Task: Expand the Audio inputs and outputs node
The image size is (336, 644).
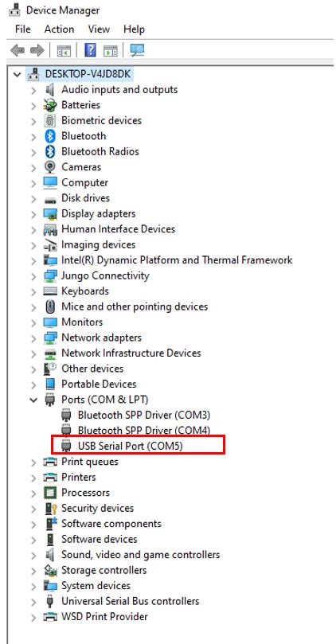Action: pyautogui.click(x=33, y=90)
